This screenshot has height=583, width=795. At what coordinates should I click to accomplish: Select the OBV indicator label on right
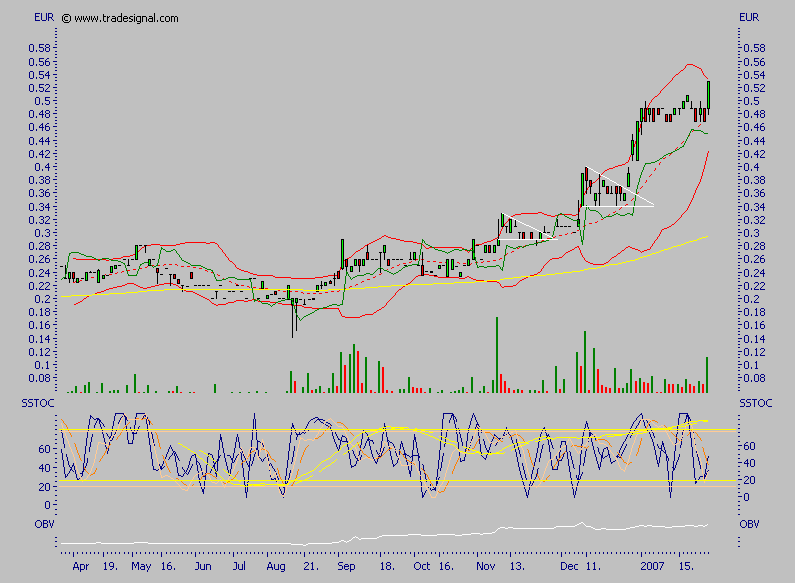click(x=749, y=524)
